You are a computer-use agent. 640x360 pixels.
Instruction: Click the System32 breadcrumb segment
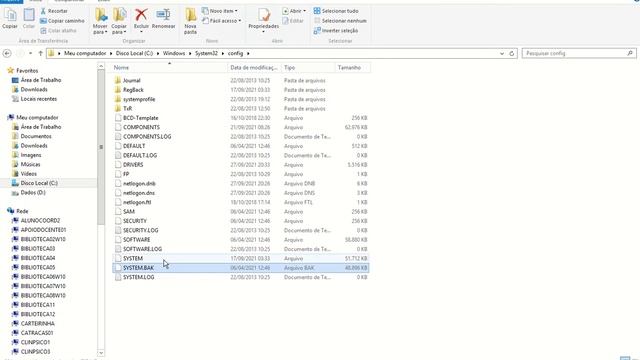click(x=206, y=53)
